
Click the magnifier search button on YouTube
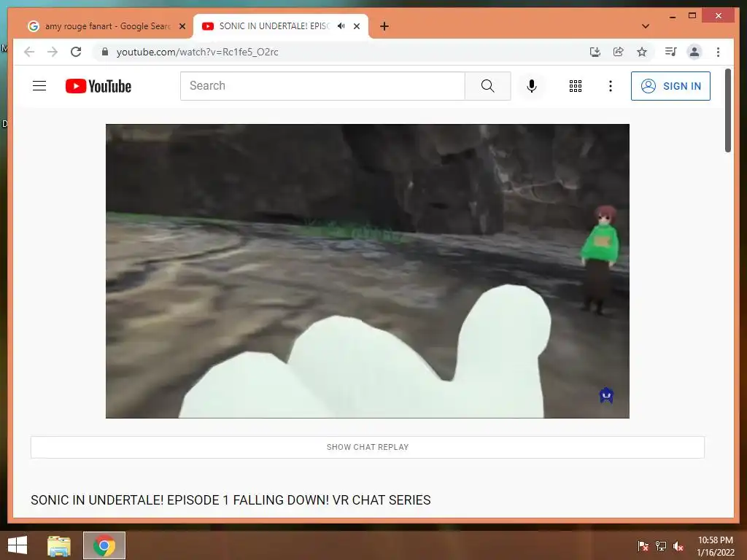(x=487, y=86)
